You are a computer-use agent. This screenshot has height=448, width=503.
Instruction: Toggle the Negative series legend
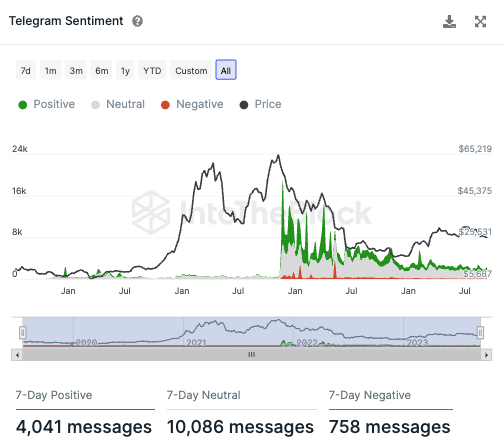(192, 104)
